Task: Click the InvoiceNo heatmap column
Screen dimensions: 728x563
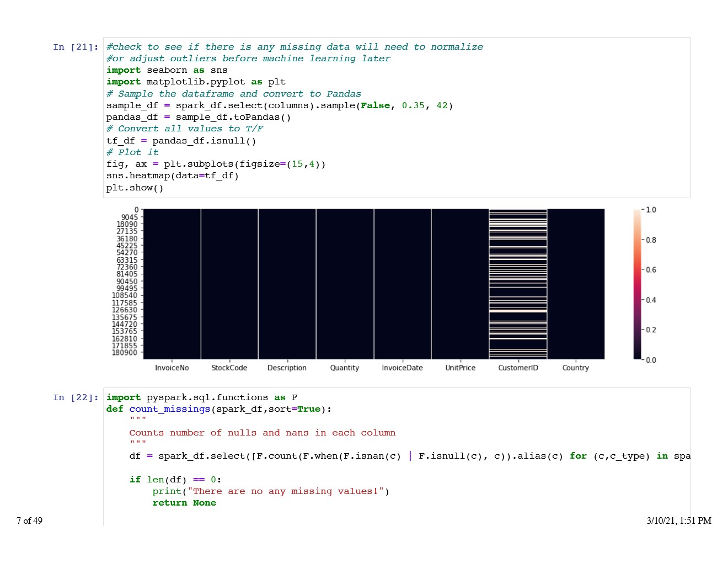Action: click(x=172, y=284)
